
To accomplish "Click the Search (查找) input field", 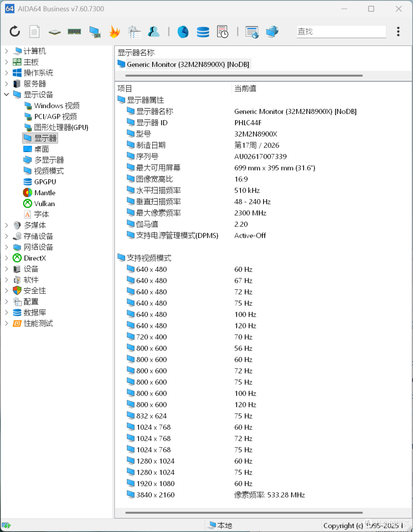I will pos(341,32).
